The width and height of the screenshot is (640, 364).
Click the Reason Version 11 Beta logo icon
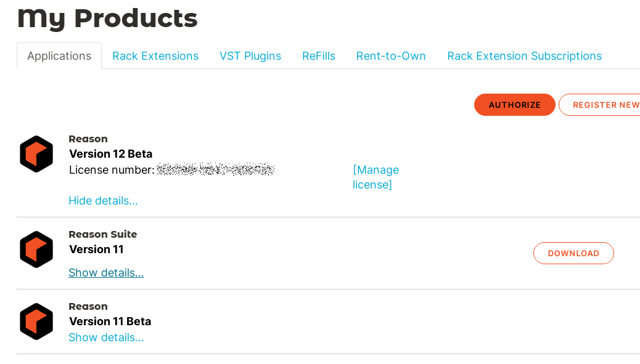36,322
